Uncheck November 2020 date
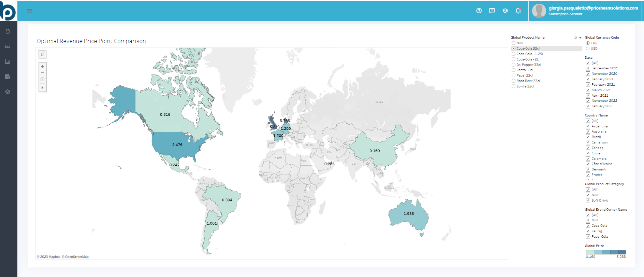Viewport: 644px width, 277px height. pyautogui.click(x=588, y=74)
